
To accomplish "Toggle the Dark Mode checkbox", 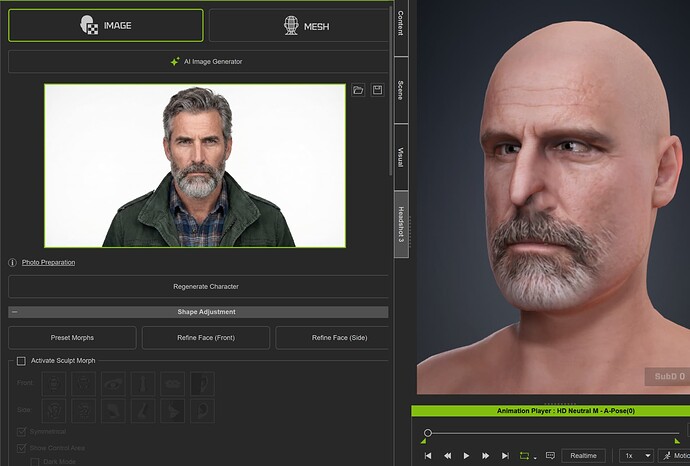I will pyautogui.click(x=35, y=462).
